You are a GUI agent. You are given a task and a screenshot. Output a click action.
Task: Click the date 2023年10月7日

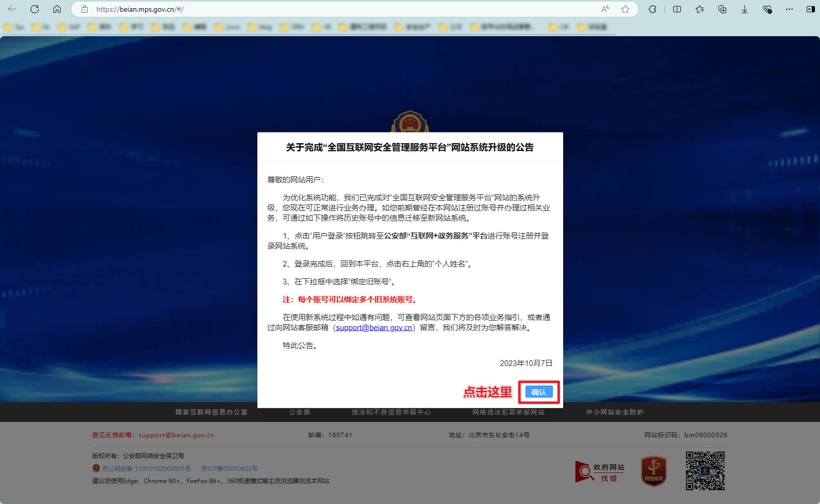[x=526, y=363]
